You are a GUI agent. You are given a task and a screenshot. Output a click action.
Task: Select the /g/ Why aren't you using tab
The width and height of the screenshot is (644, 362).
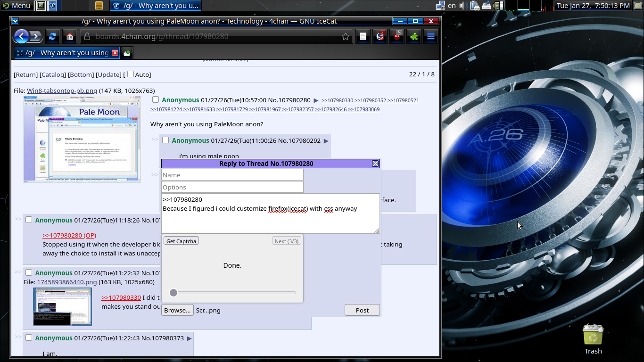click(67, 53)
